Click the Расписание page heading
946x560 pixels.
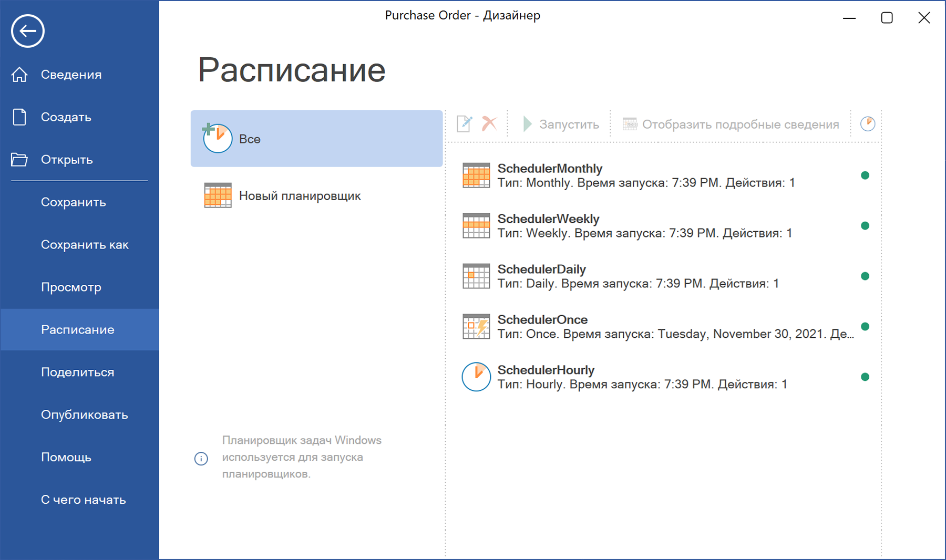tap(292, 70)
